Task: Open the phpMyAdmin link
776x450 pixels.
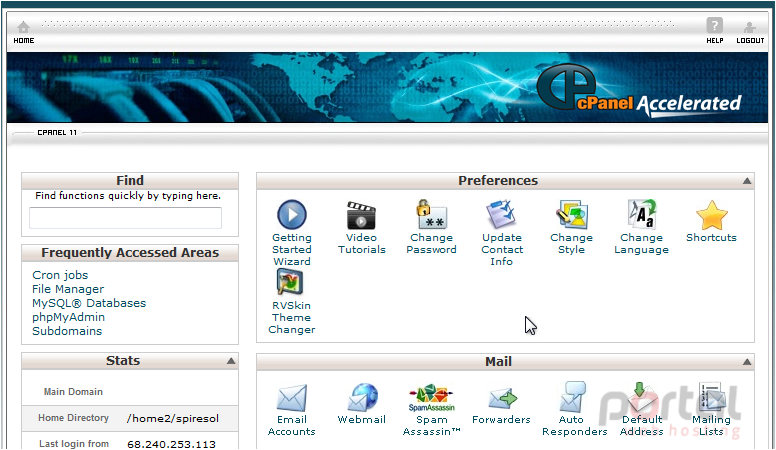Action: click(x=68, y=317)
